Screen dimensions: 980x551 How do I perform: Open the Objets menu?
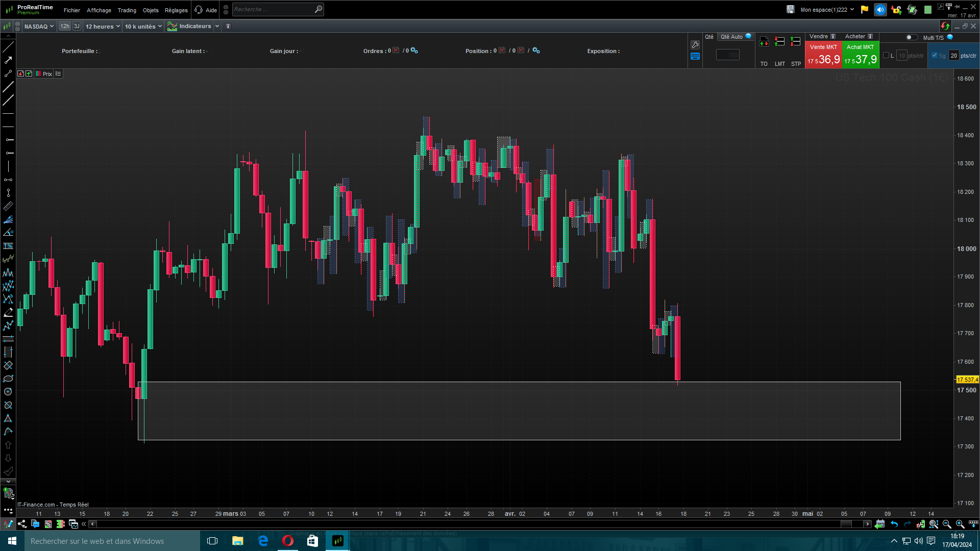point(151,10)
